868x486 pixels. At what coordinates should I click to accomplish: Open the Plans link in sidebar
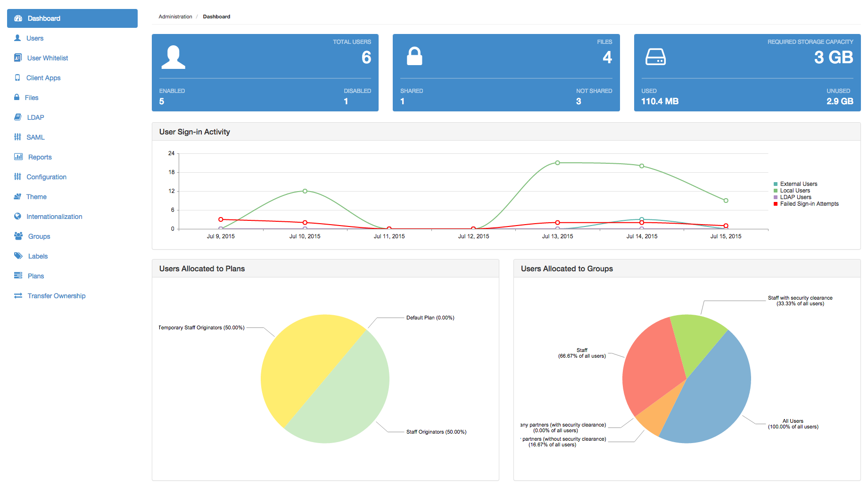tap(36, 276)
